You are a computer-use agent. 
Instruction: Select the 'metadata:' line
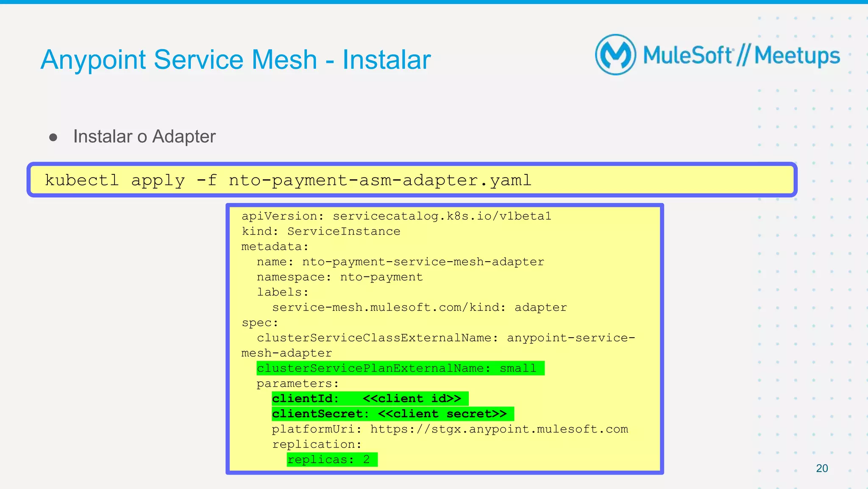275,246
